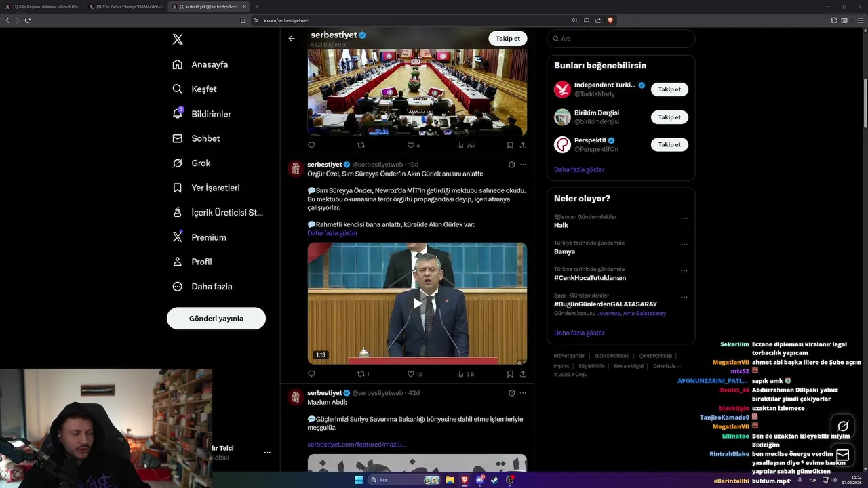Open account menu dots near Telci
Image resolution: width=868 pixels, height=488 pixels.
(x=267, y=453)
